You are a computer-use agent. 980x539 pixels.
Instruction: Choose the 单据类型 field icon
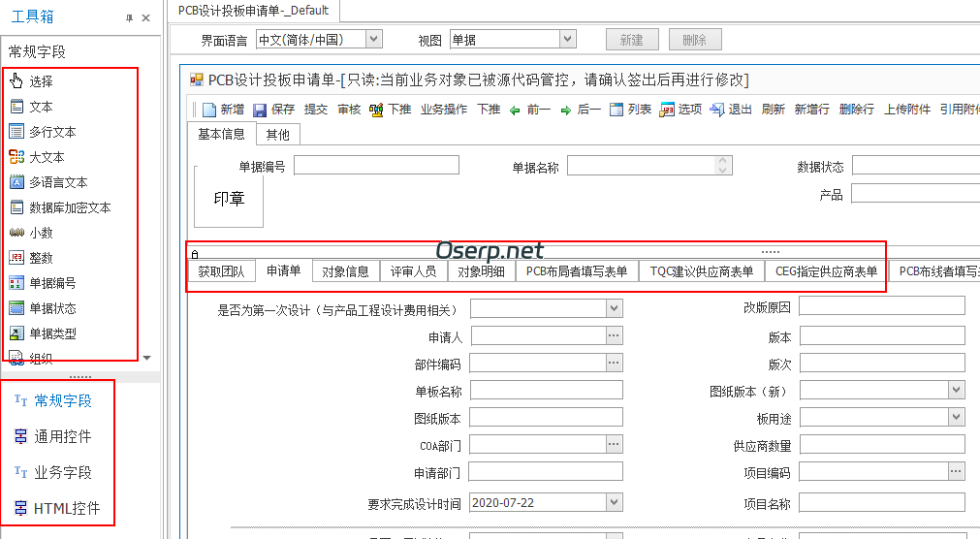(16, 333)
